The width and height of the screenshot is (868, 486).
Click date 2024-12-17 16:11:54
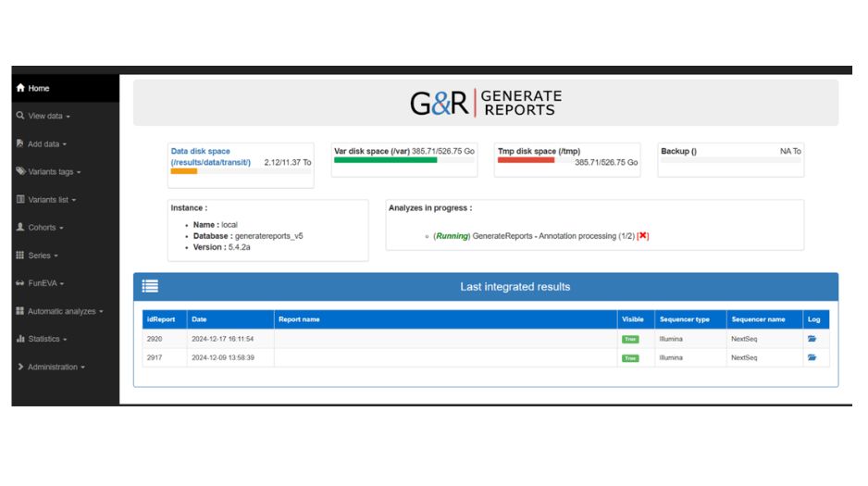coord(222,339)
